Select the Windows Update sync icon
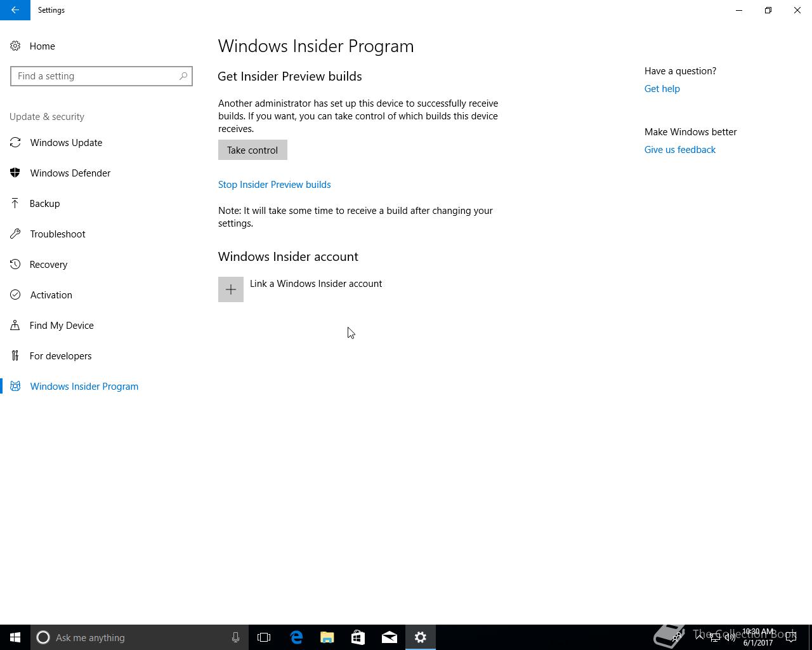The width and height of the screenshot is (812, 650). click(x=15, y=143)
